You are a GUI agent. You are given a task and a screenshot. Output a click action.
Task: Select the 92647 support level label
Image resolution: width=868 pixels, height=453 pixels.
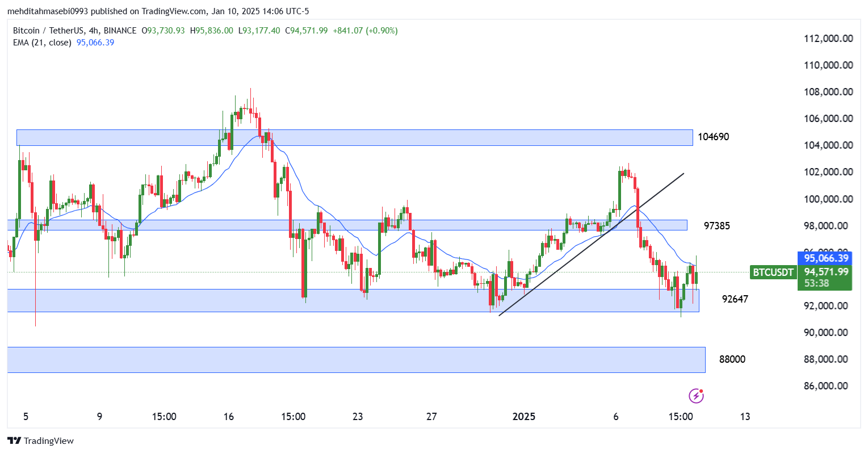click(735, 299)
